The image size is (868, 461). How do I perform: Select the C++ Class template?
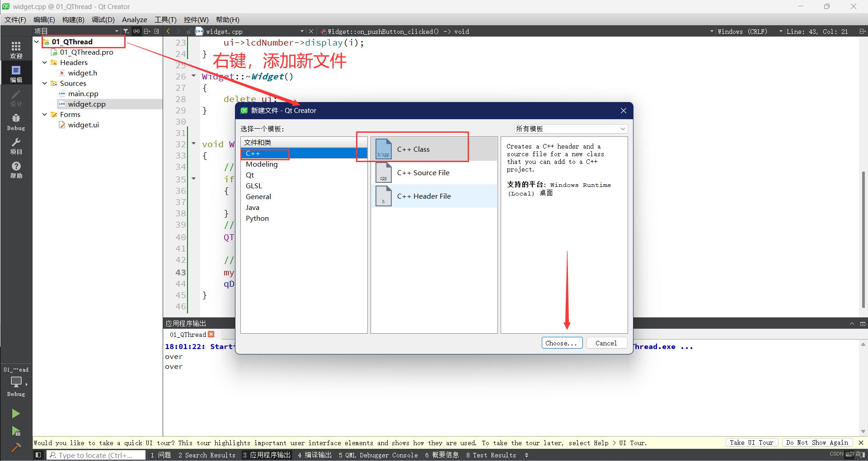[x=434, y=149]
